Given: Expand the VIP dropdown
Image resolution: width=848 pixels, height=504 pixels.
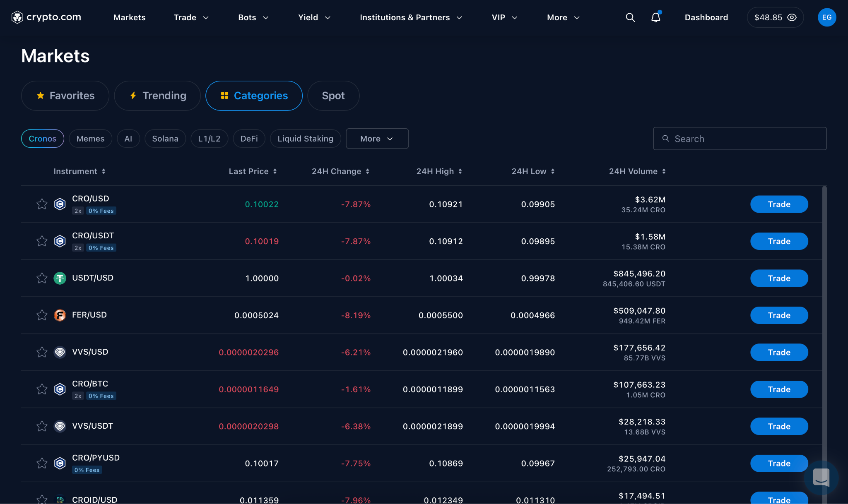Looking at the screenshot, I should [504, 17].
